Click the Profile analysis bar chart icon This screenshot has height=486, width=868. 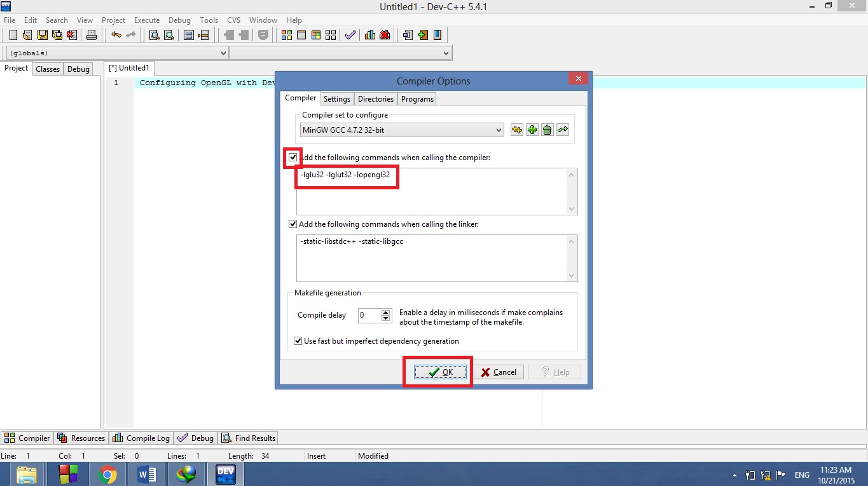tap(370, 35)
